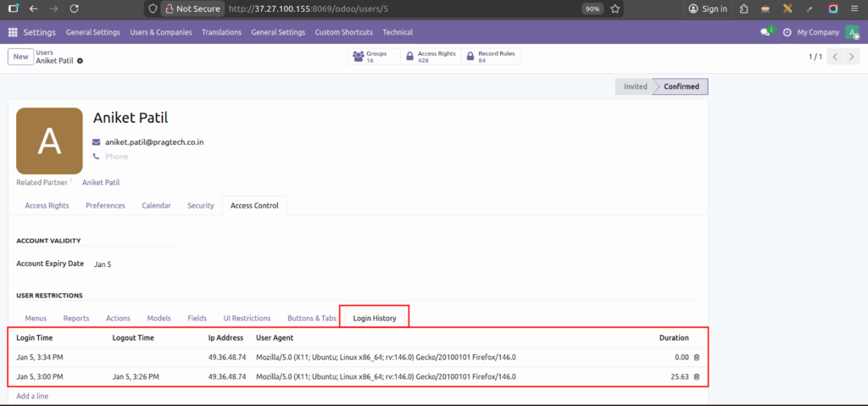Delete the 3:00 PM login history row
The image size is (868, 406).
click(697, 377)
